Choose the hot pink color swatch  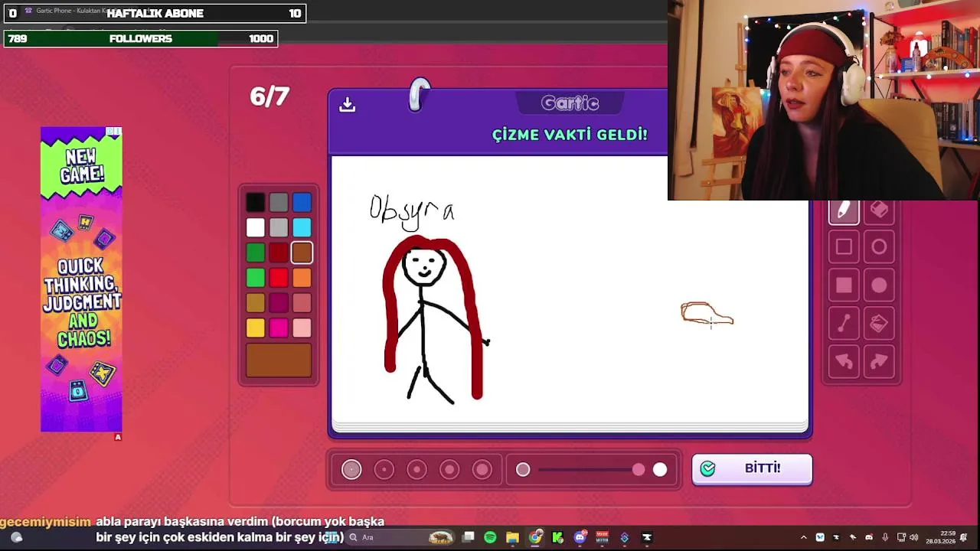[x=279, y=328]
